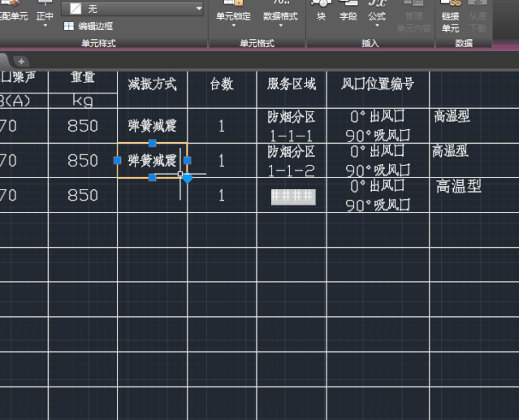This screenshot has height=420, width=519.
Task: Open the 数据格式 data format dropdown
Action: point(280,14)
